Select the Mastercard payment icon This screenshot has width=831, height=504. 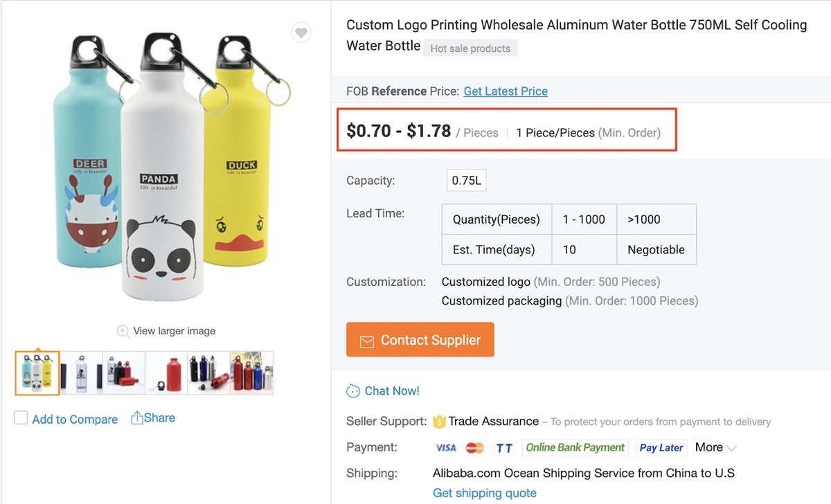(475, 448)
